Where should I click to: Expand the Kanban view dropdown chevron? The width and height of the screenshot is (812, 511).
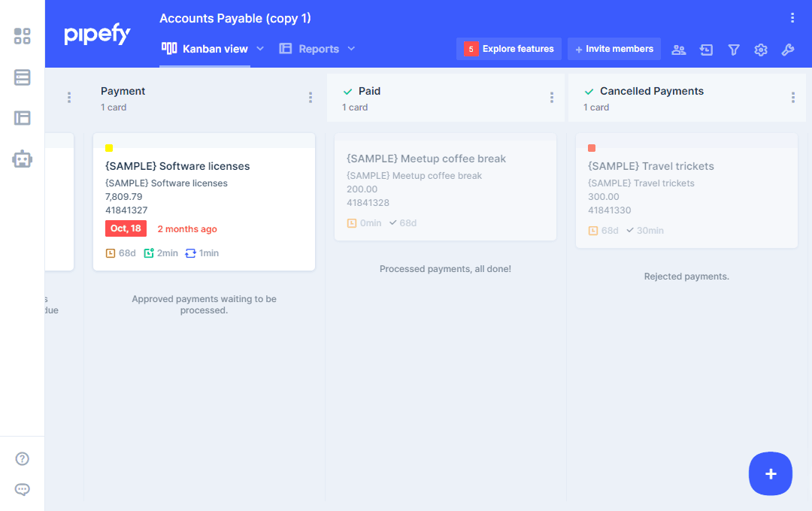coord(260,49)
